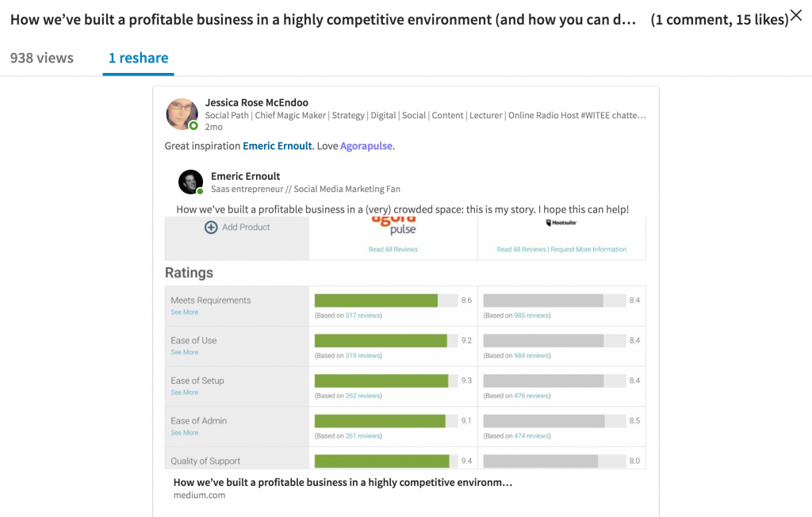Click Jessica Rose McEndoo's profile photo
The image size is (812, 517).
[182, 114]
